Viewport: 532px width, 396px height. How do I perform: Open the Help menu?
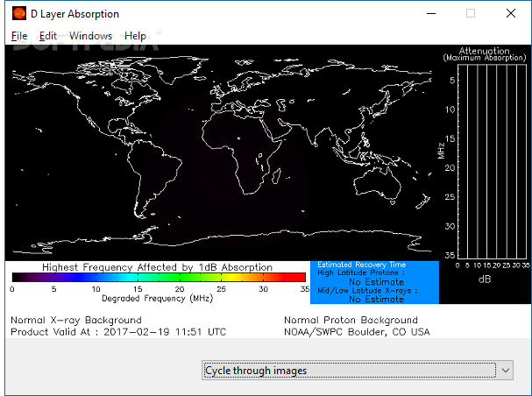pos(135,36)
